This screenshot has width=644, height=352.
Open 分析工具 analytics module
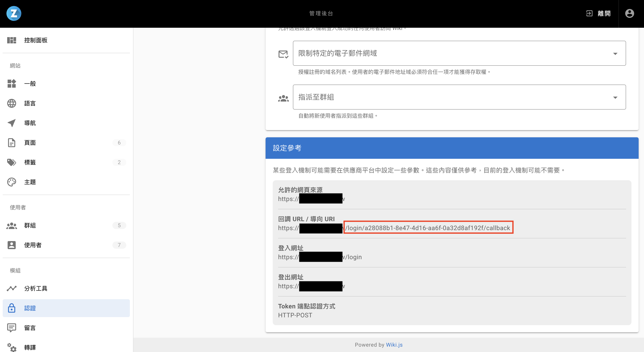pos(66,288)
